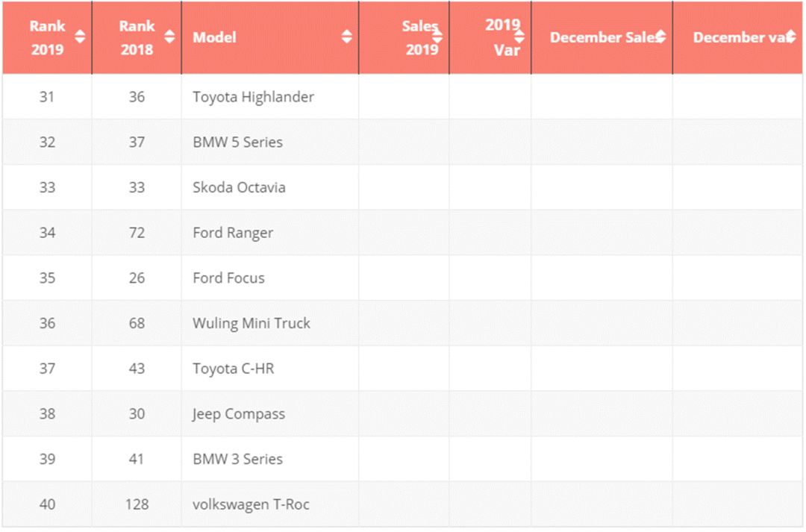
Task: Sort using December var arrows icon
Action: pyautogui.click(x=790, y=37)
